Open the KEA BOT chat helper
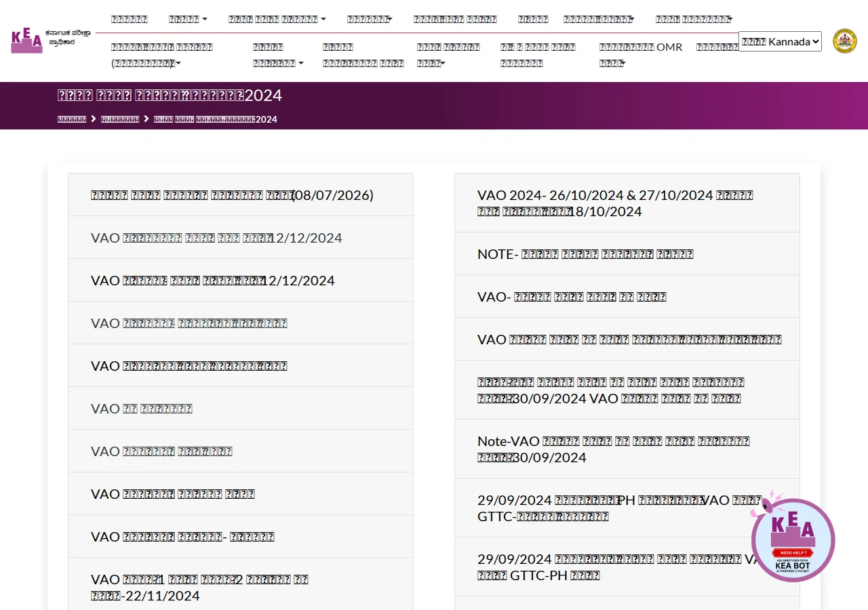Viewport: 868px width, 610px height. [793, 537]
